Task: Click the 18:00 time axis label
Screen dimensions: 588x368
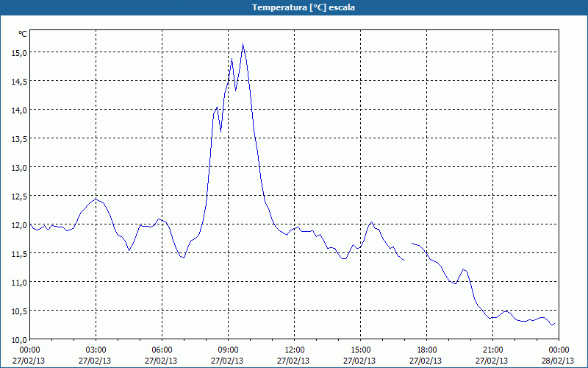Action: tap(426, 350)
